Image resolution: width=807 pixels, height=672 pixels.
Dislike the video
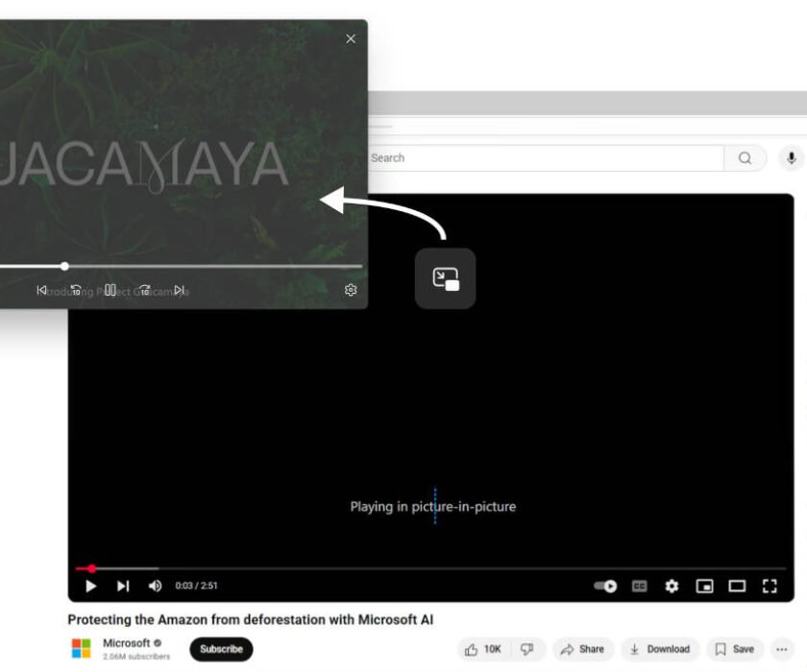(x=528, y=649)
